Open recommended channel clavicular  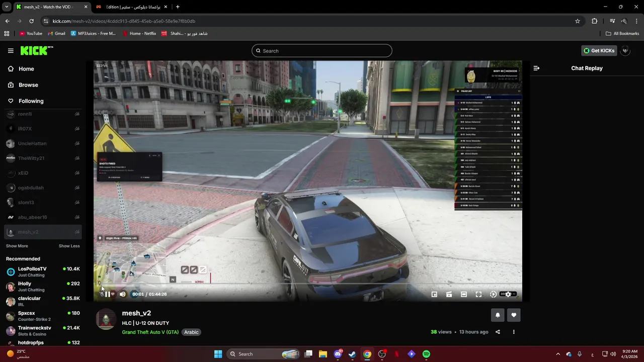[x=42, y=301]
